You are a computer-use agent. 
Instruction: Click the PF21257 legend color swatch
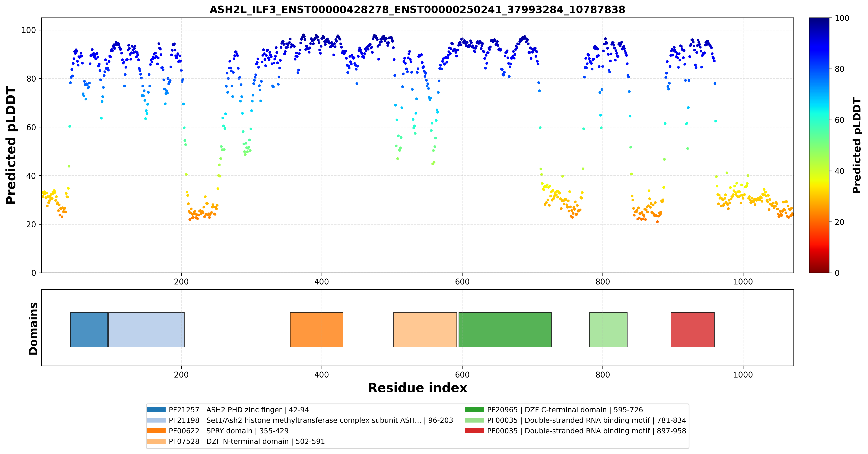pos(156,410)
